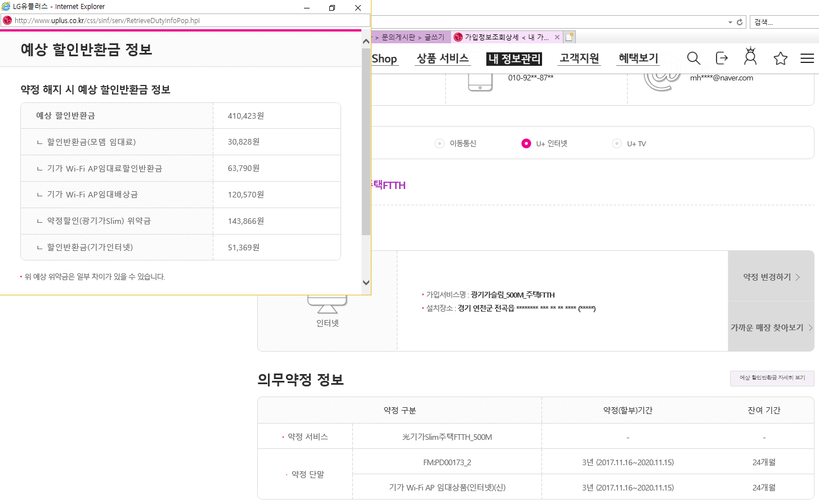The width and height of the screenshot is (819, 504).
Task: Select the 이동통신 radio button
Action: tap(440, 143)
